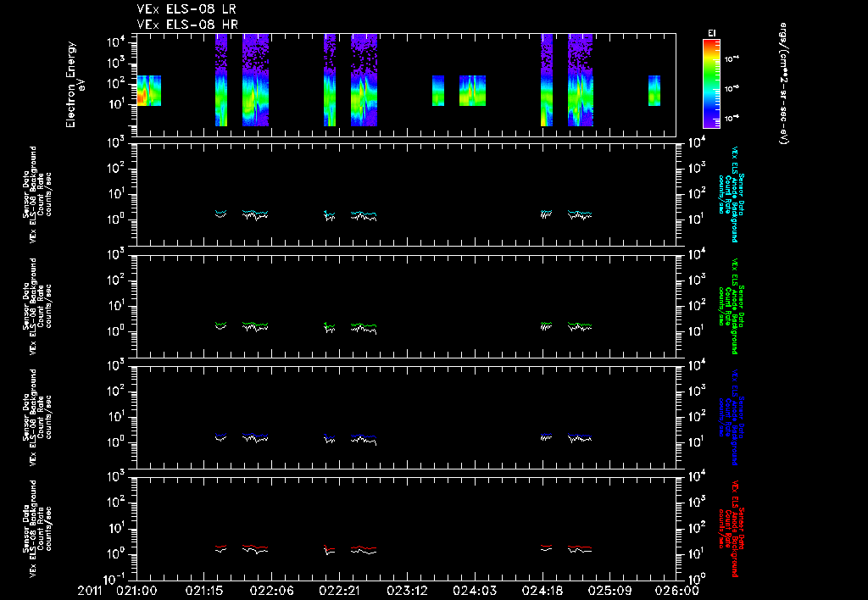Click the "El" label above the color bar
Viewport: 868px width, 600px height.
712,33
